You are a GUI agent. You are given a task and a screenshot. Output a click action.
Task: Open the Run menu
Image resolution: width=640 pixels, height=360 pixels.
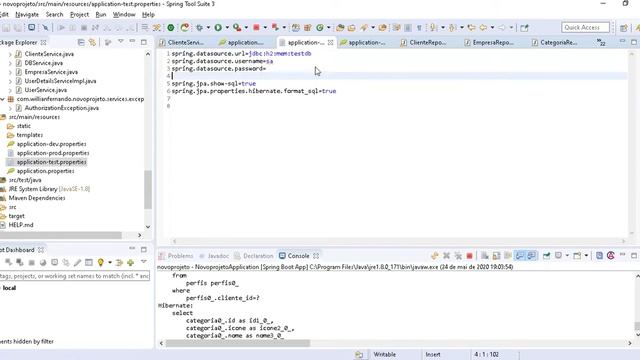click(101, 14)
